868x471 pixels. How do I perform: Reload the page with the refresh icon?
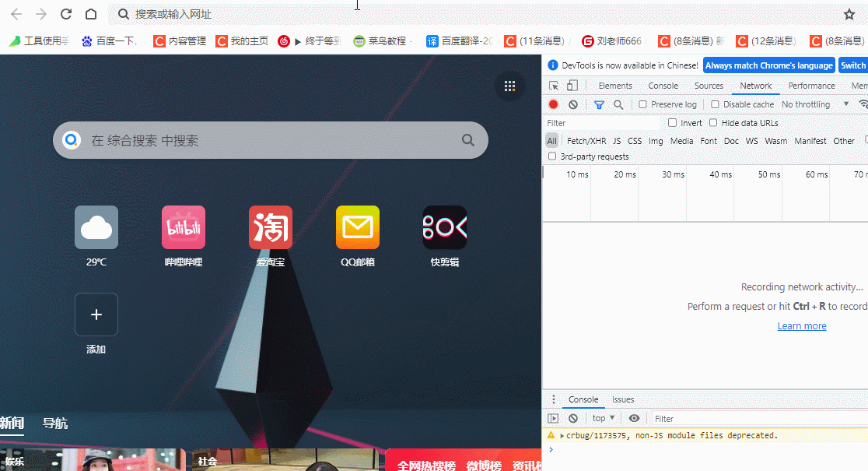(66, 15)
